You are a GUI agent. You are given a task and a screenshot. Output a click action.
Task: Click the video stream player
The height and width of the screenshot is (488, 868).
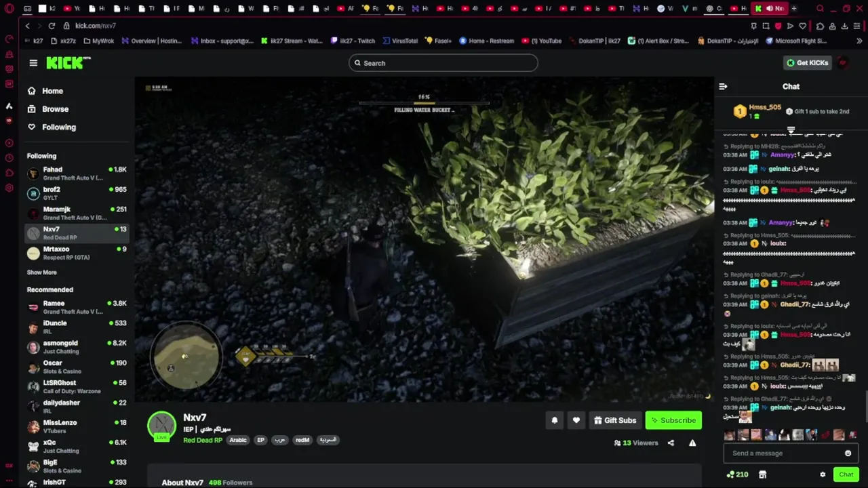click(424, 239)
